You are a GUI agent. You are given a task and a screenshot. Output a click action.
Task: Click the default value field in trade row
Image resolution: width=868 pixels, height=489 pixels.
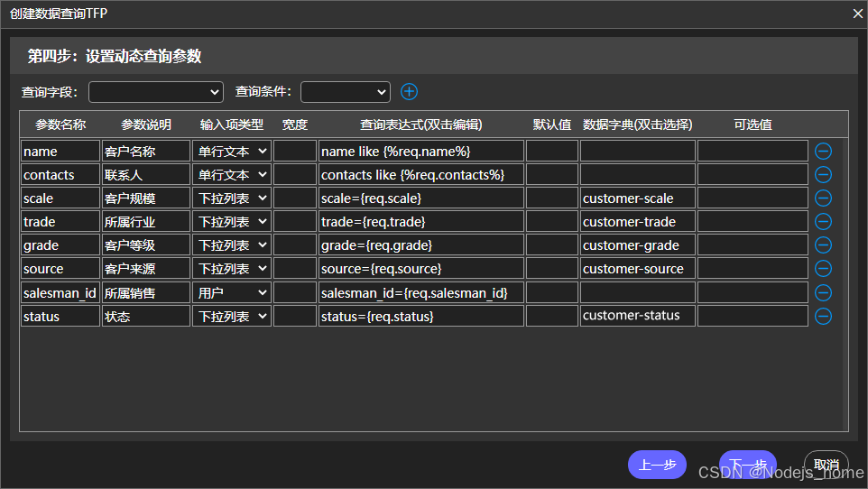(x=552, y=222)
